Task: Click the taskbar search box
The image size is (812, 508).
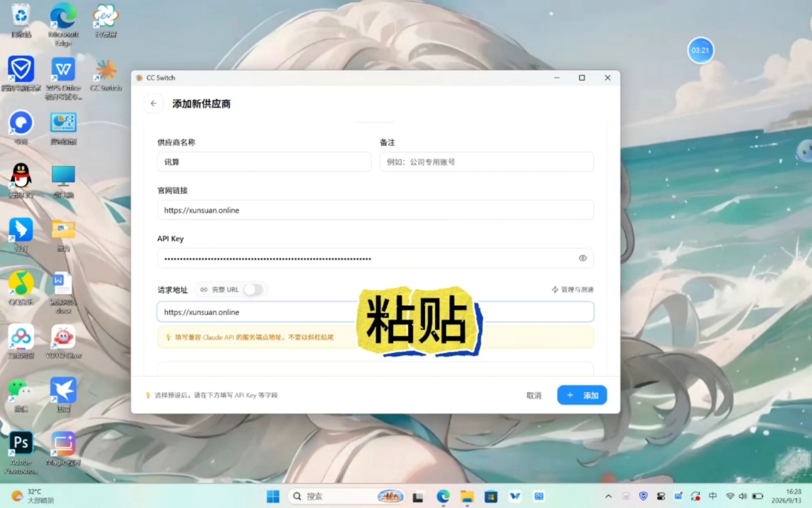Action: click(347, 496)
